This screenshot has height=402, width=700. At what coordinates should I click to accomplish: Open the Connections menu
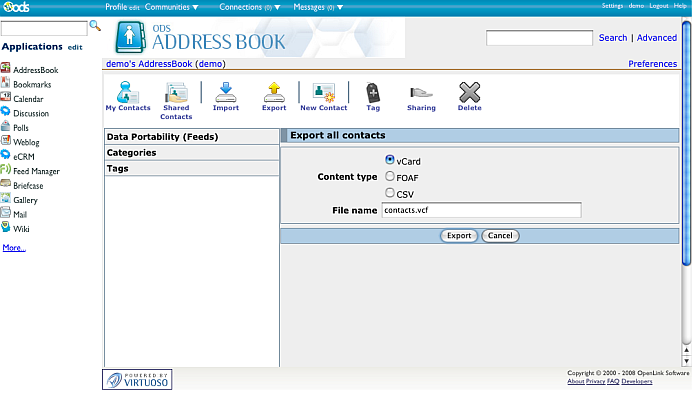248,7
